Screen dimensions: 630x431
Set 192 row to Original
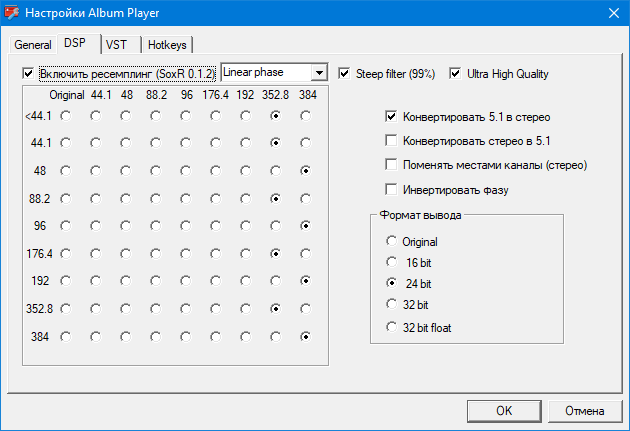coord(65,281)
